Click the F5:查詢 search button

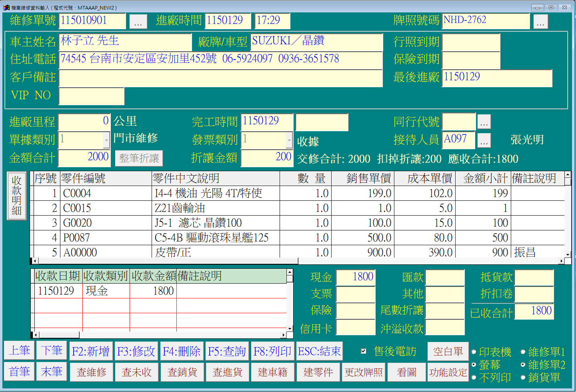pos(227,352)
